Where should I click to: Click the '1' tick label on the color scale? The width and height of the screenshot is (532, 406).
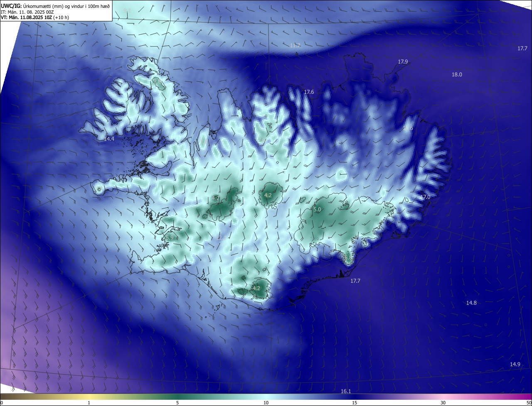point(89,403)
